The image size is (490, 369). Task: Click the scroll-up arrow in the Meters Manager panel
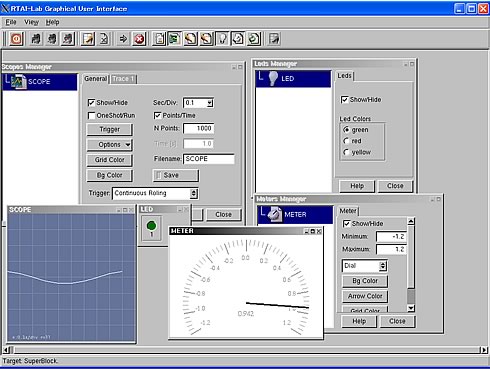click(x=411, y=221)
